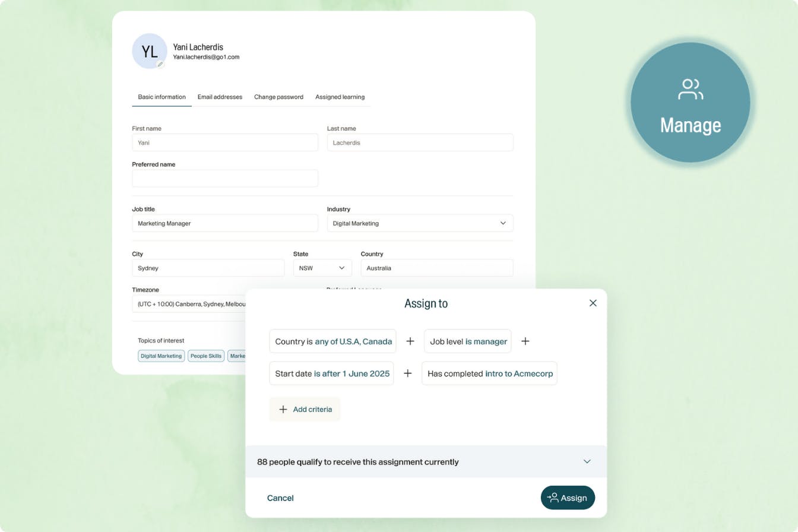
Task: Click Cancel in Assign to dialog
Action: 280,498
